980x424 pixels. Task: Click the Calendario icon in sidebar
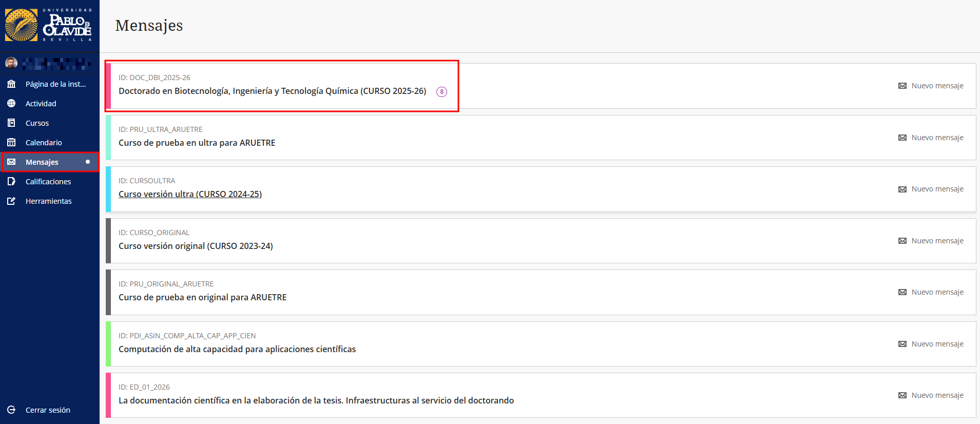[11, 143]
